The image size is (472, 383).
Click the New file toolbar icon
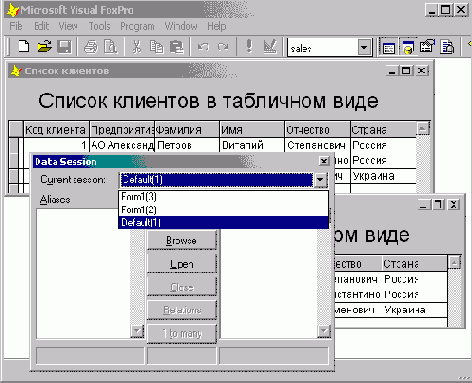tap(23, 47)
